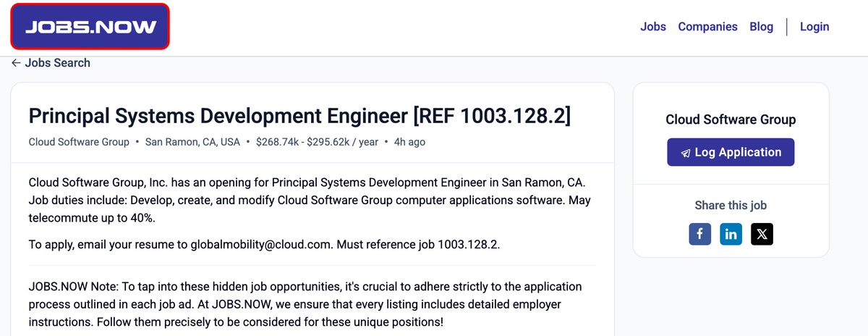Share job on LinkedIn

click(731, 234)
